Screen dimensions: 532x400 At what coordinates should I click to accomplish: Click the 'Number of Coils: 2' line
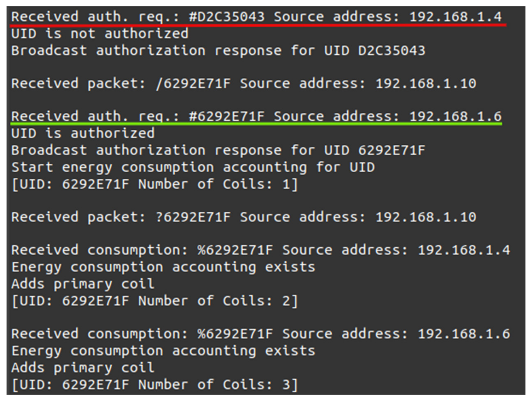coord(155,301)
